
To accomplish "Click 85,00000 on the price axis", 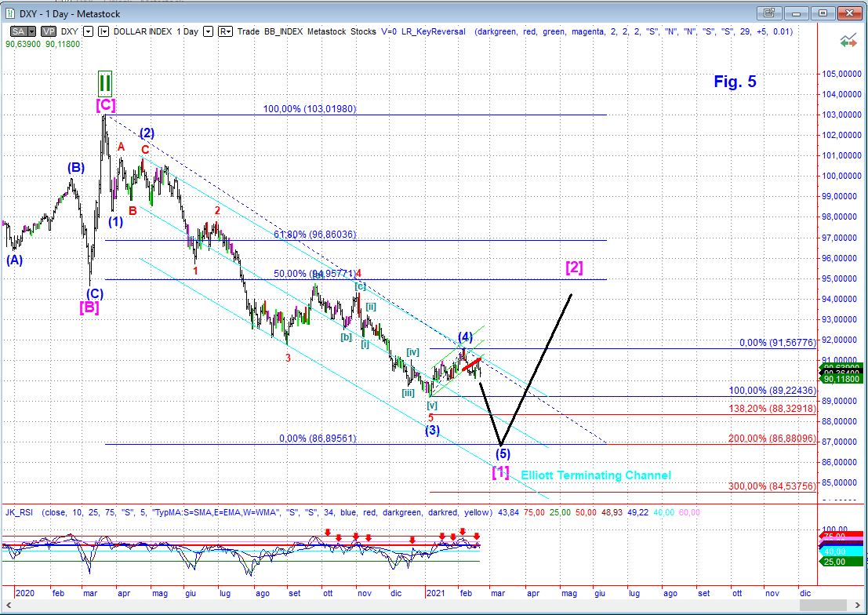I will click(x=839, y=482).
